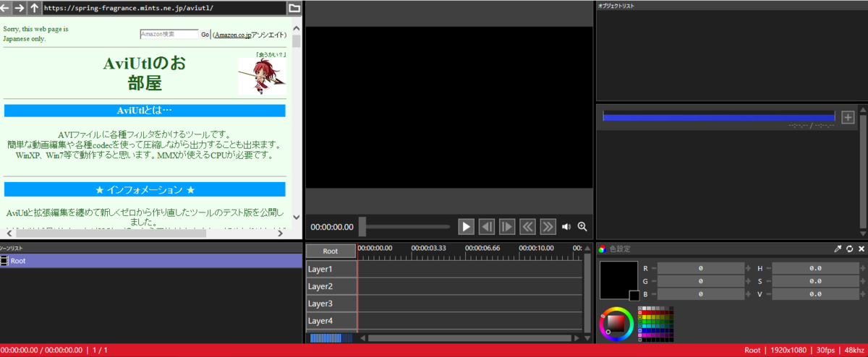Decrease S with its minus stepper
The width and height of the screenshot is (868, 357).
click(769, 281)
